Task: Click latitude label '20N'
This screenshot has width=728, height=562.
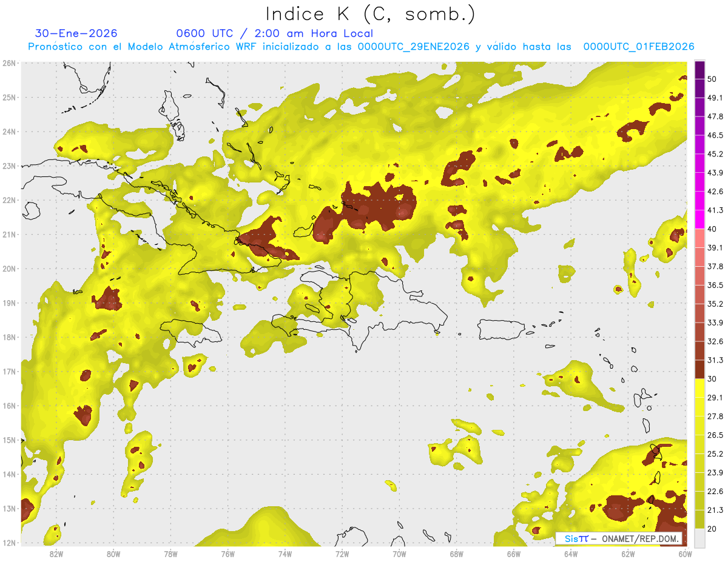Action: [x=9, y=269]
